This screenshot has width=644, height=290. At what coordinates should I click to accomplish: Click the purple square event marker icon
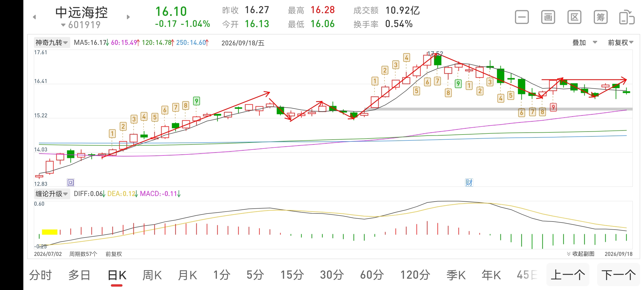click(71, 183)
